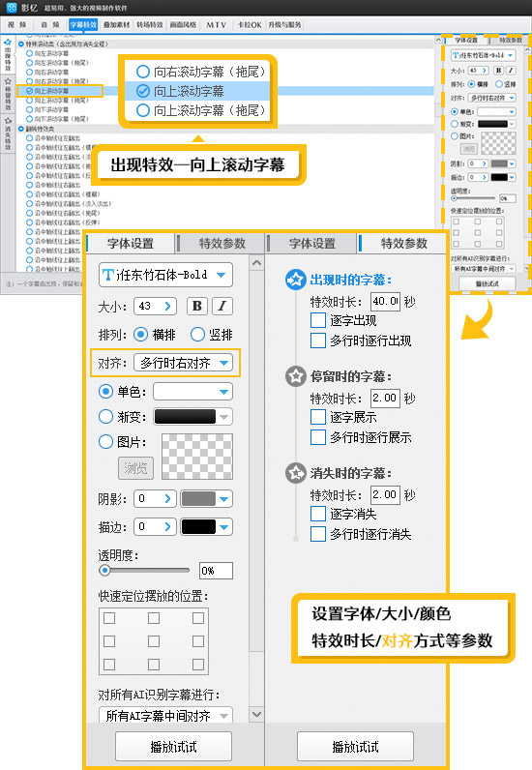The image size is (532, 770).
Task: Select 横排 radio in enlarged panel
Action: pyautogui.click(x=140, y=335)
